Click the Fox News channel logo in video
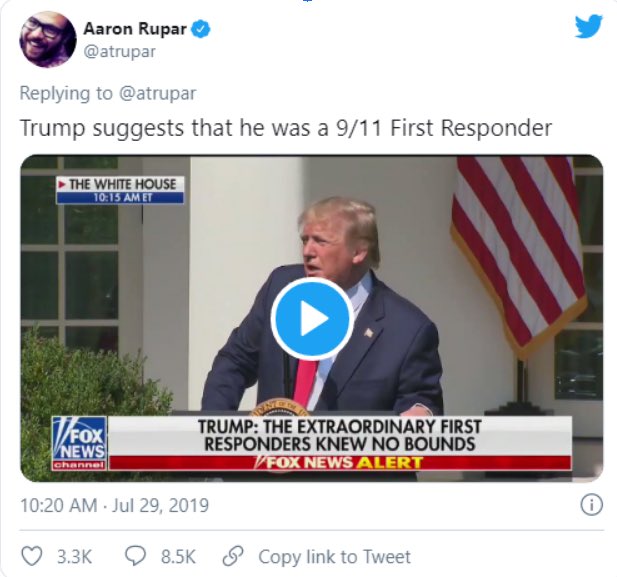Screen dimensions: 617x577 (79, 443)
